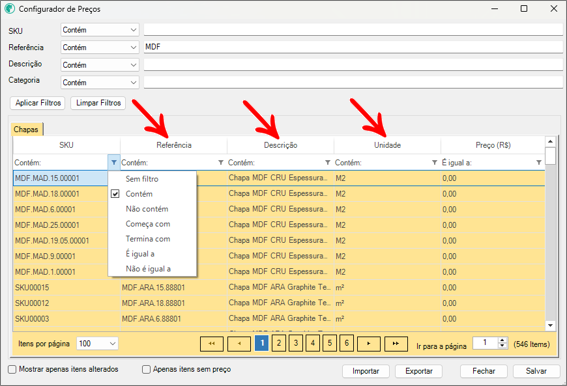Go to the next page arrow
This screenshot has width=567, height=386.
click(368, 343)
